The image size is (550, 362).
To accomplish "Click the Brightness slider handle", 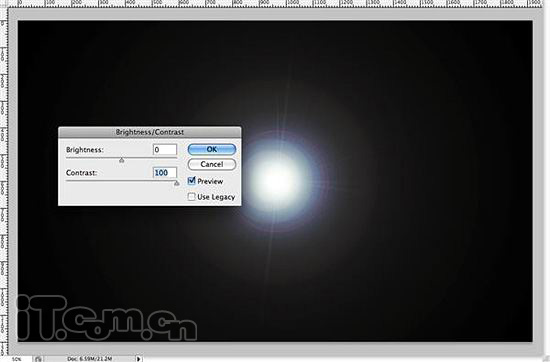I will [x=121, y=160].
